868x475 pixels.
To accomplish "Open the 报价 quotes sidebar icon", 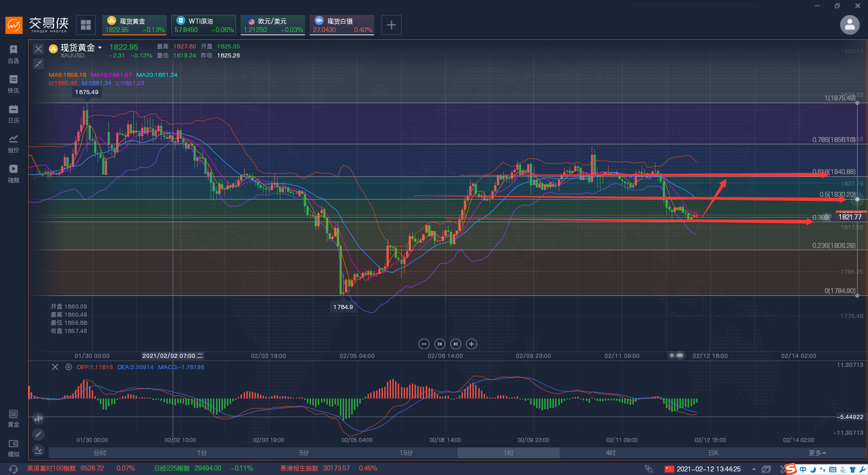I will click(x=14, y=143).
